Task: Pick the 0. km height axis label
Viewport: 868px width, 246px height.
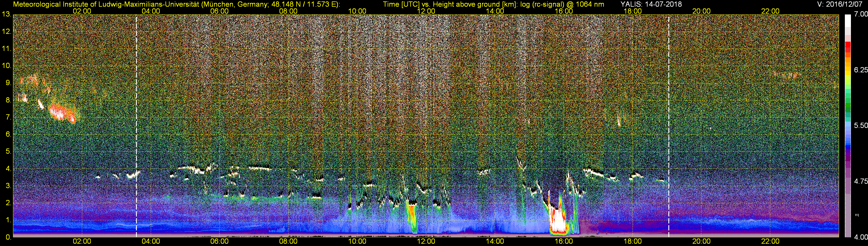Action: click(8, 237)
